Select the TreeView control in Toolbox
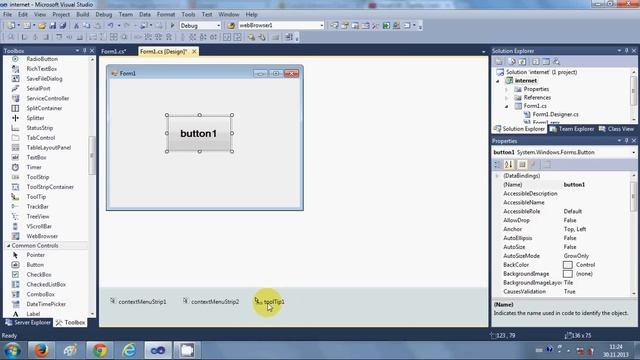Image resolution: width=640 pixels, height=360 pixels. 38,216
